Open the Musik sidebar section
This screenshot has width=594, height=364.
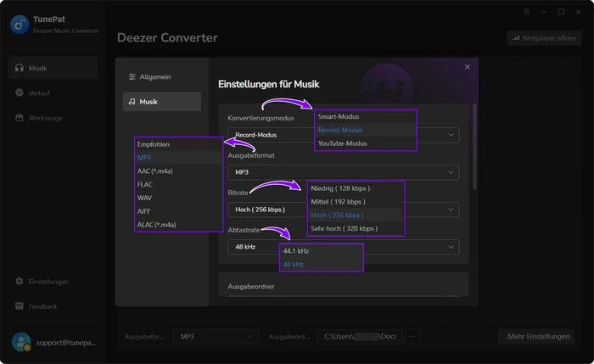click(53, 68)
